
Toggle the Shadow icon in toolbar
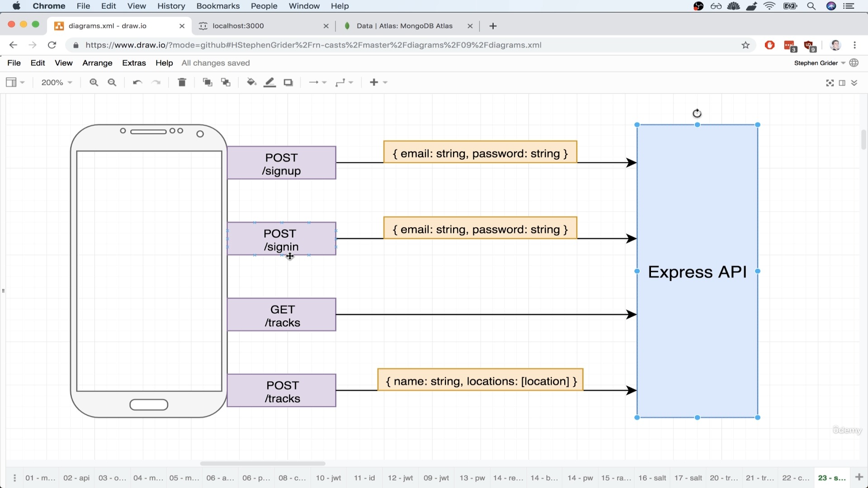pyautogui.click(x=288, y=82)
